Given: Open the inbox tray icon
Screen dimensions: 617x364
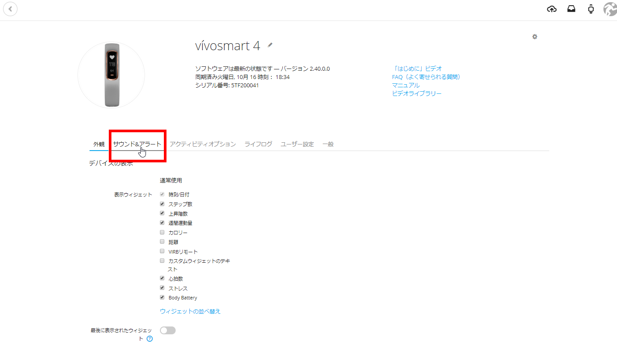Looking at the screenshot, I should click(x=571, y=9).
